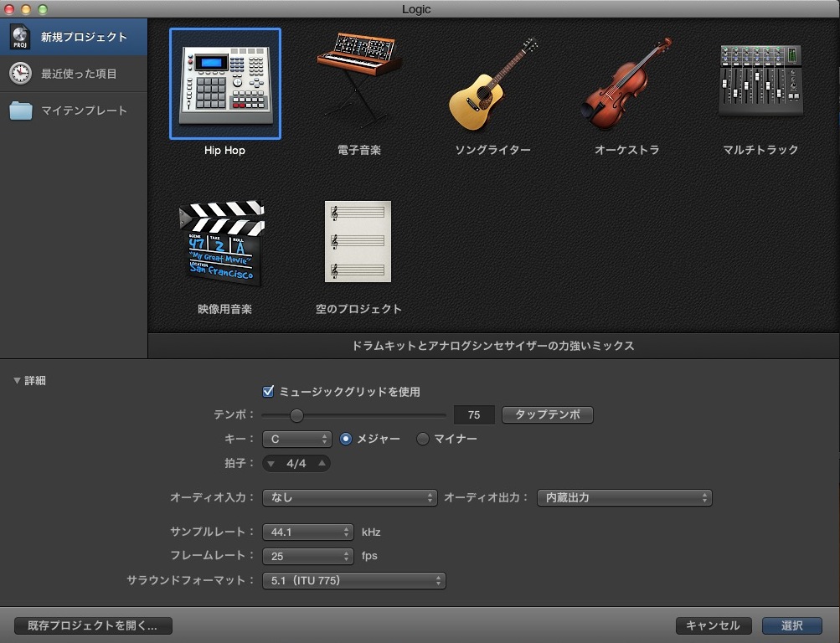Image resolution: width=840 pixels, height=643 pixels.
Task: Click the 空のプロジェクト template label
Action: coord(359,310)
